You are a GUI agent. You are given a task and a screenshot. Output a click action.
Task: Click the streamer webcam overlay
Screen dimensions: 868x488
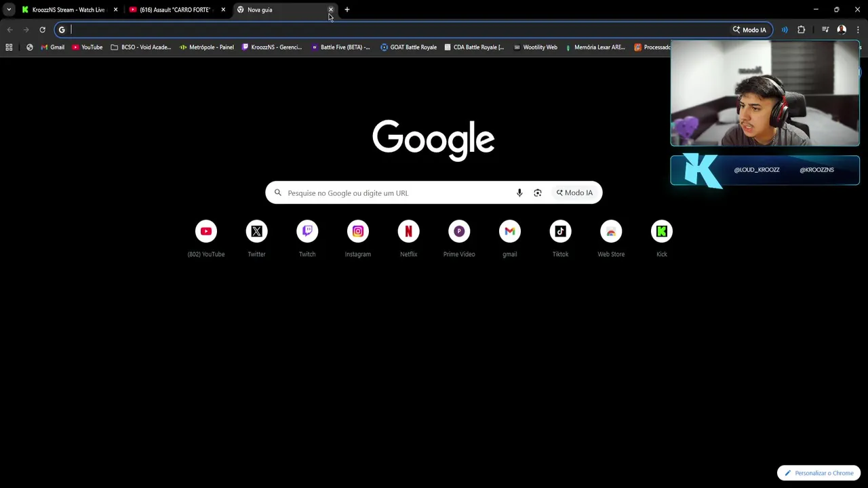pyautogui.click(x=765, y=93)
